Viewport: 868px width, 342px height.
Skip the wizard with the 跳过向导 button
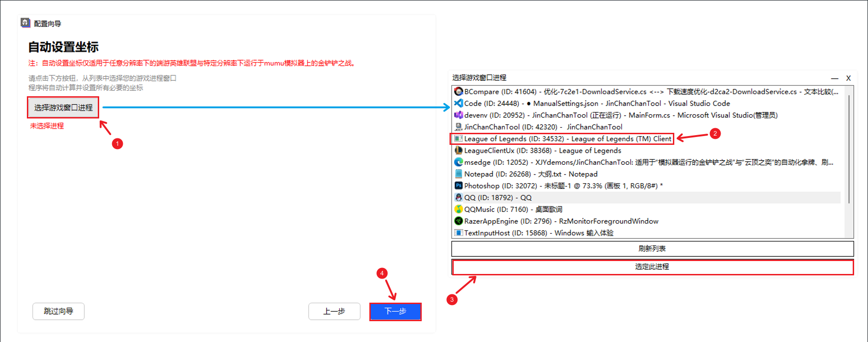pos(58,311)
